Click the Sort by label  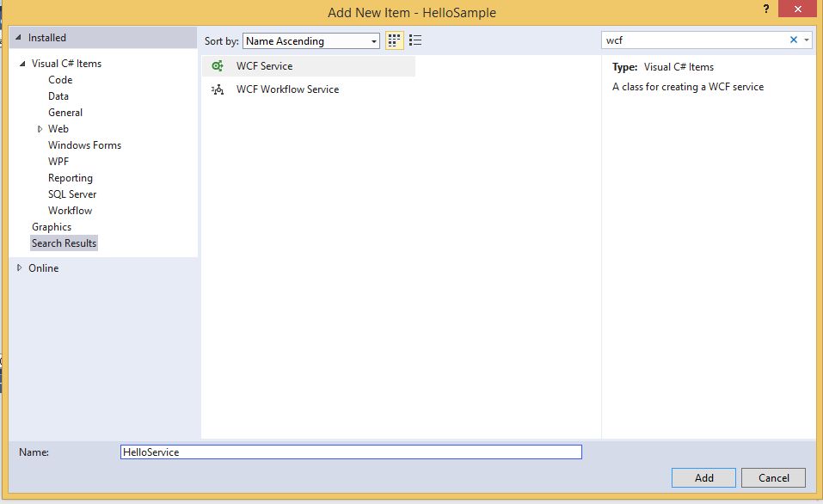pyautogui.click(x=222, y=41)
